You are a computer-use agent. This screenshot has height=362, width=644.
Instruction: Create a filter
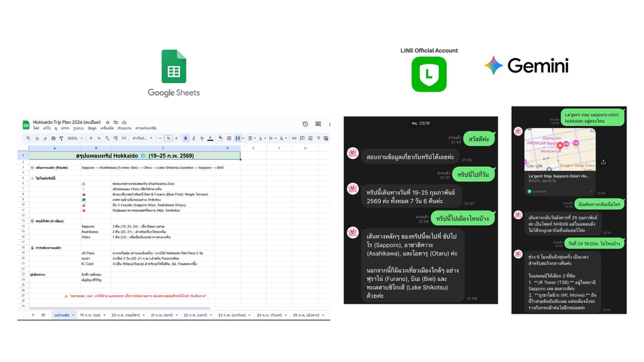tap(318, 138)
